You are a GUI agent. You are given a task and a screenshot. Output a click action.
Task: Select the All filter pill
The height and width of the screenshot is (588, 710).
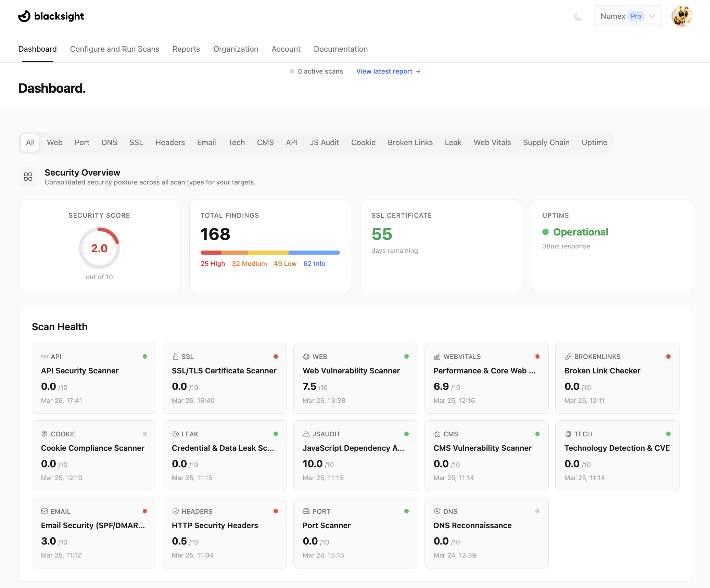click(x=30, y=142)
